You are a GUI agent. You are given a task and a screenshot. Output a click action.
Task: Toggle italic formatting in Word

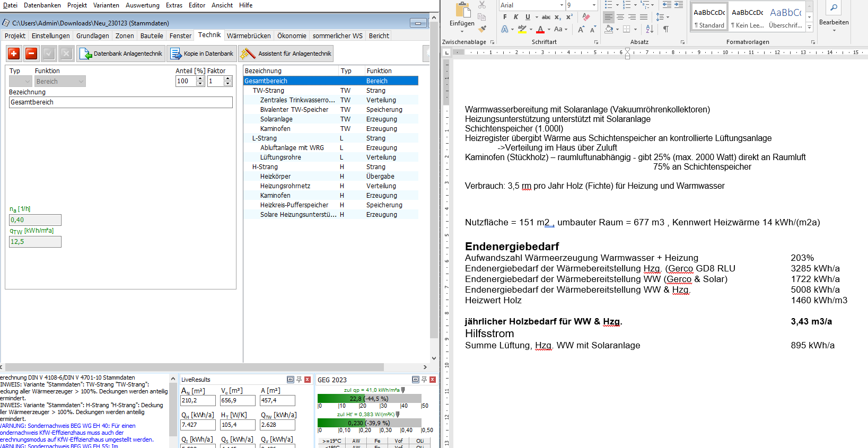pyautogui.click(x=516, y=17)
